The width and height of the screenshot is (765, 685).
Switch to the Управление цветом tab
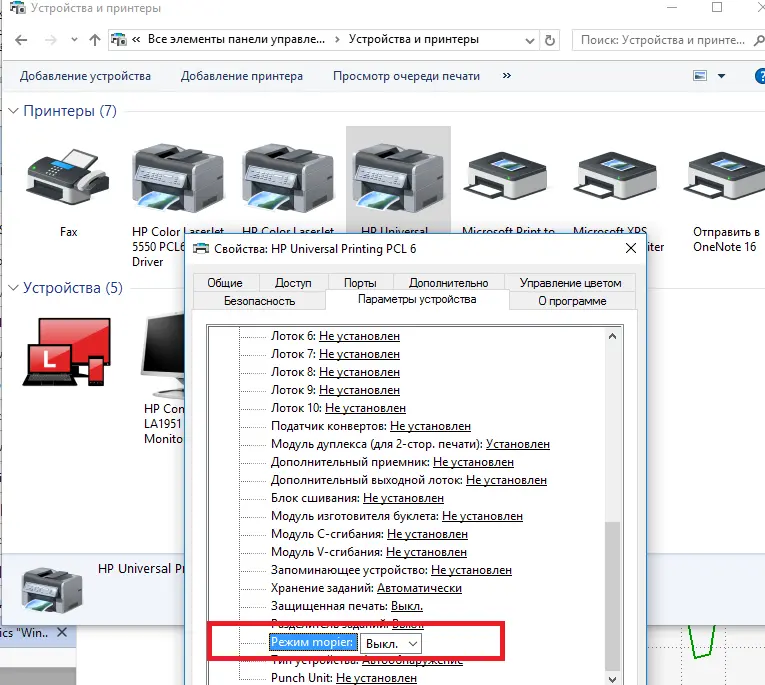pyautogui.click(x=570, y=283)
